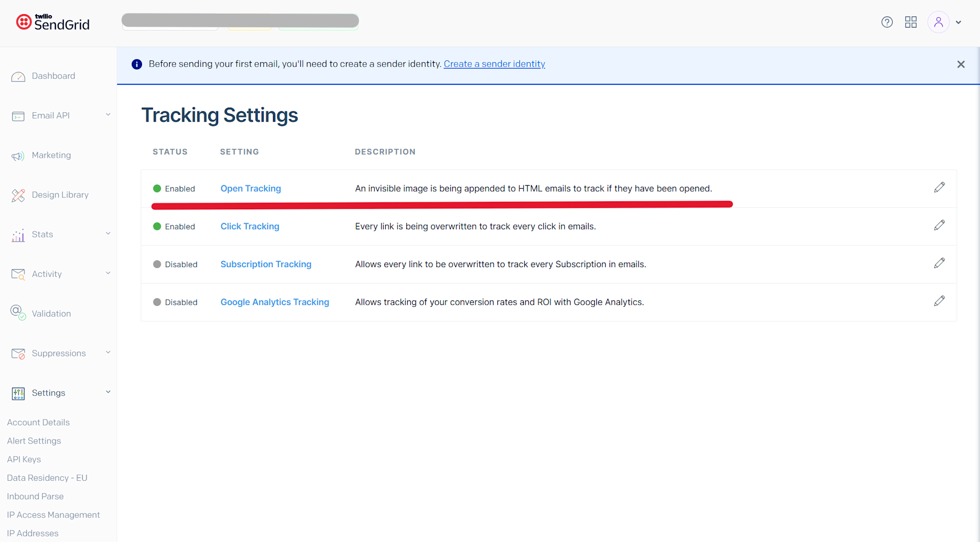Click the edit pencil for Click Tracking
This screenshot has width=980, height=542.
939,225
